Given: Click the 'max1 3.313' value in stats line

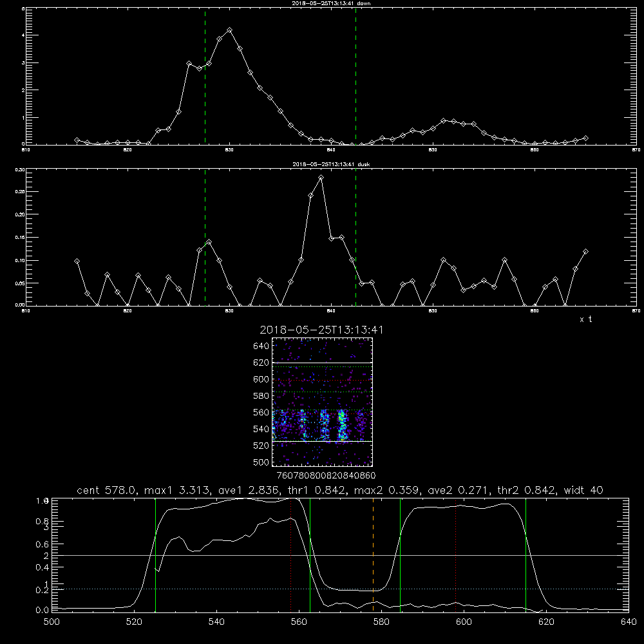Looking at the screenshot, I should click(x=178, y=490).
